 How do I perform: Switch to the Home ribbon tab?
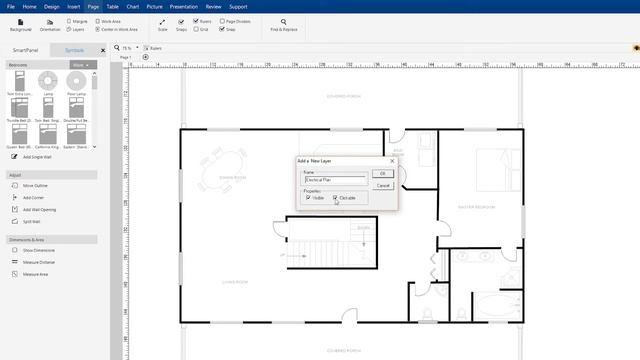(x=29, y=7)
